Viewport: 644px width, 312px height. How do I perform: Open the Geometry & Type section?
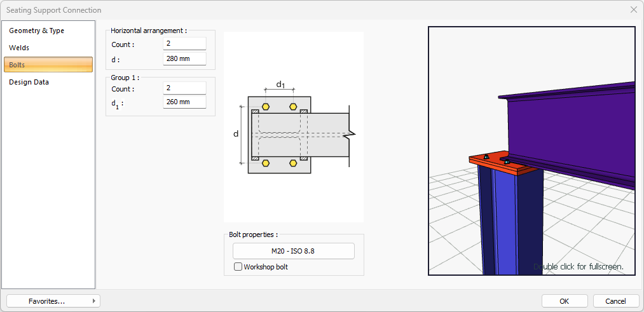tap(36, 31)
